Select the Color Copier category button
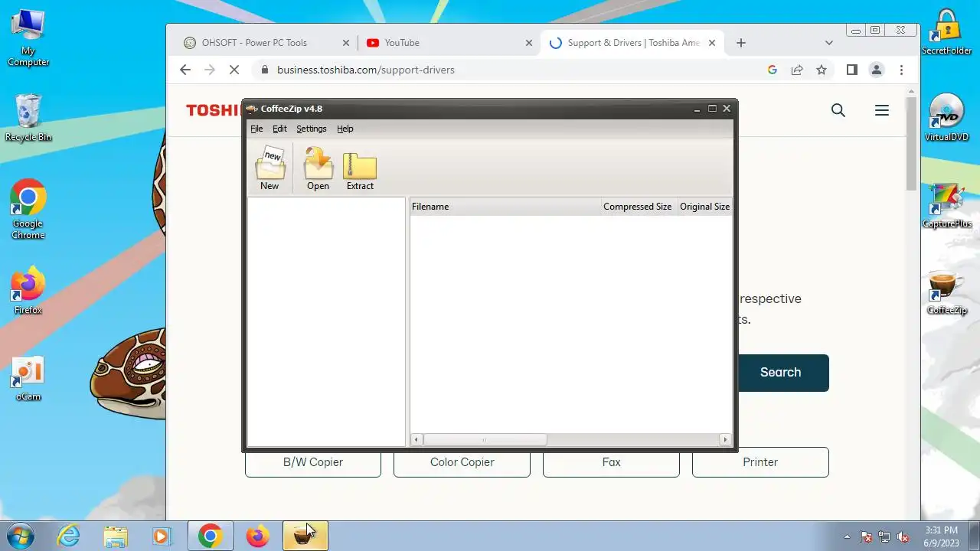The image size is (980, 551). [462, 462]
